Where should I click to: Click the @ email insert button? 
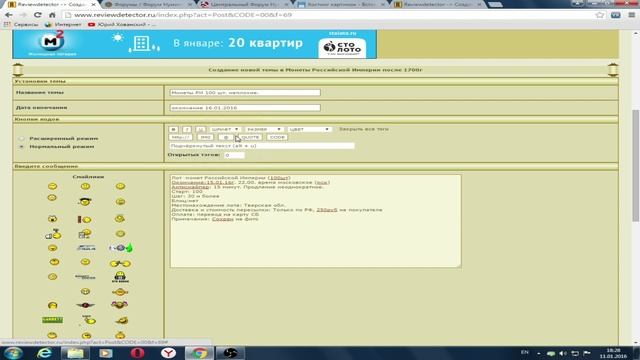226,137
